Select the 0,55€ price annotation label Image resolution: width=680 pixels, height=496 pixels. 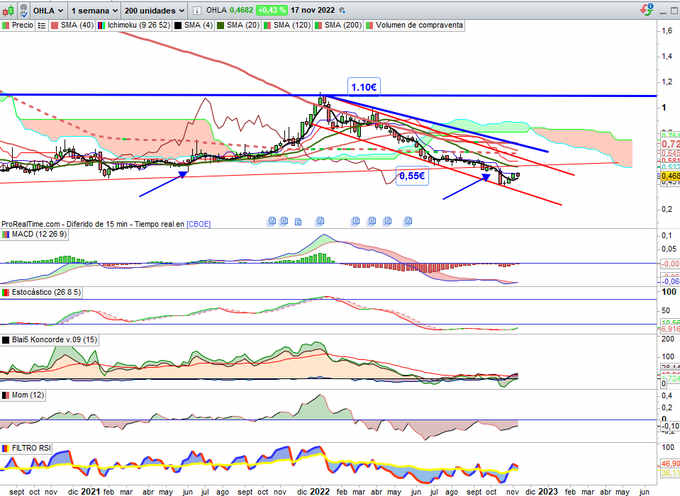412,176
